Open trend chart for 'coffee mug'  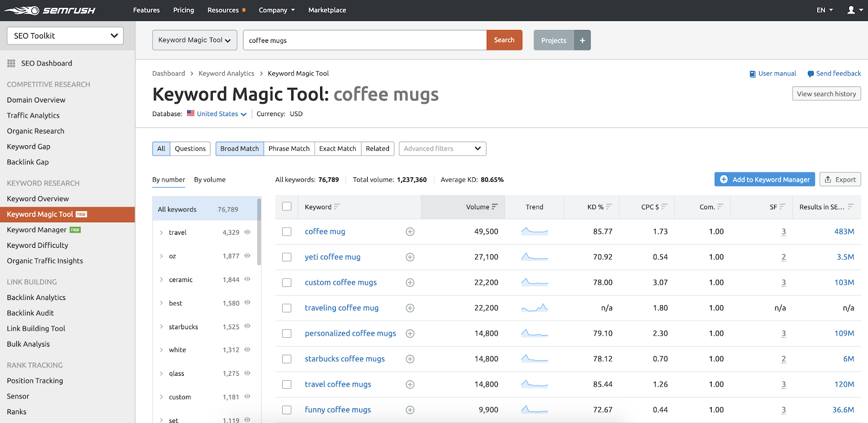click(x=534, y=231)
